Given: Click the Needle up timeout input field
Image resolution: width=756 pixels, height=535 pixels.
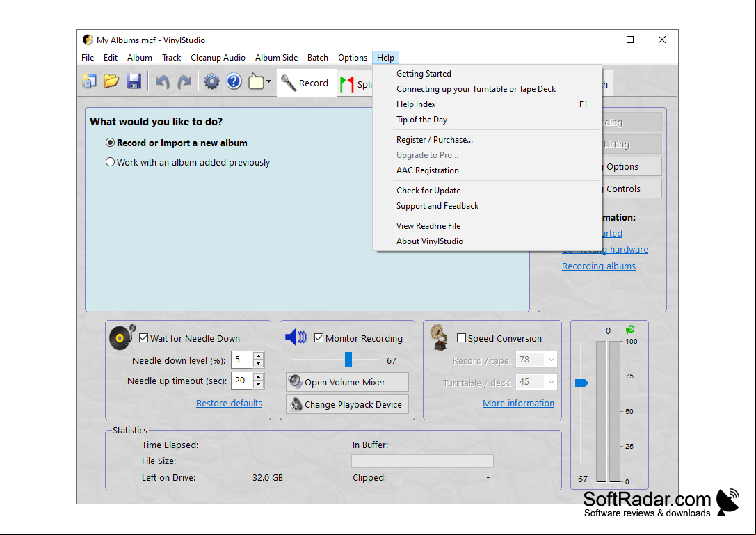Looking at the screenshot, I should pos(243,381).
